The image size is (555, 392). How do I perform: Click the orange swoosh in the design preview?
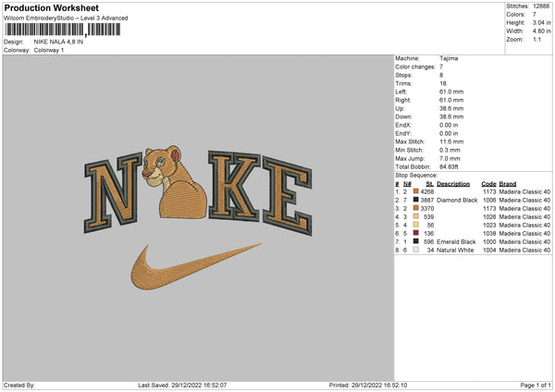(196, 267)
